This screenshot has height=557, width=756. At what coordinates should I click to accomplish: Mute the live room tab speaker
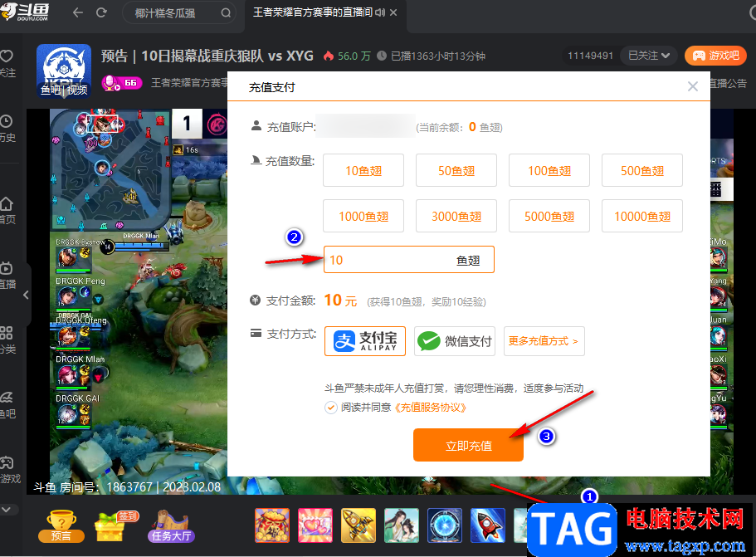tap(380, 12)
